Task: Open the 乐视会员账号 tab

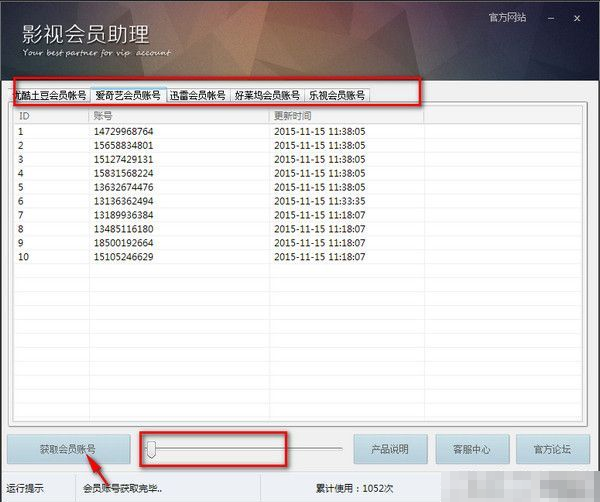Action: pyautogui.click(x=337, y=96)
